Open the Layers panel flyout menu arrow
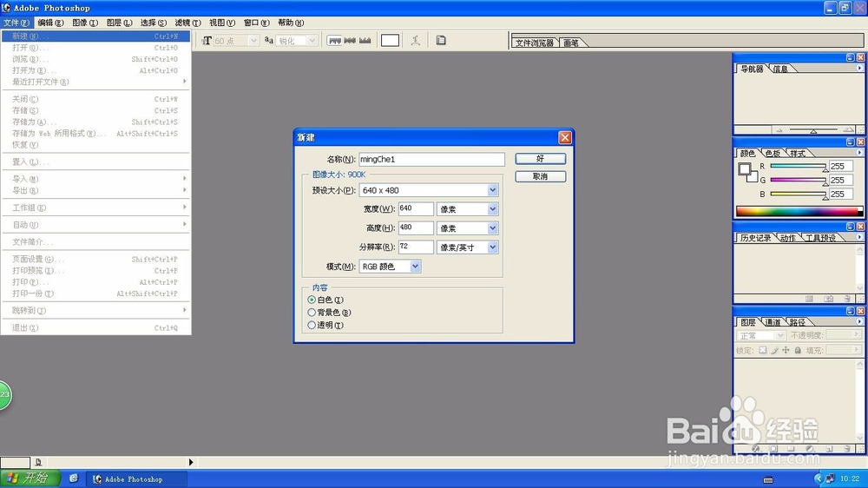 coord(859,321)
